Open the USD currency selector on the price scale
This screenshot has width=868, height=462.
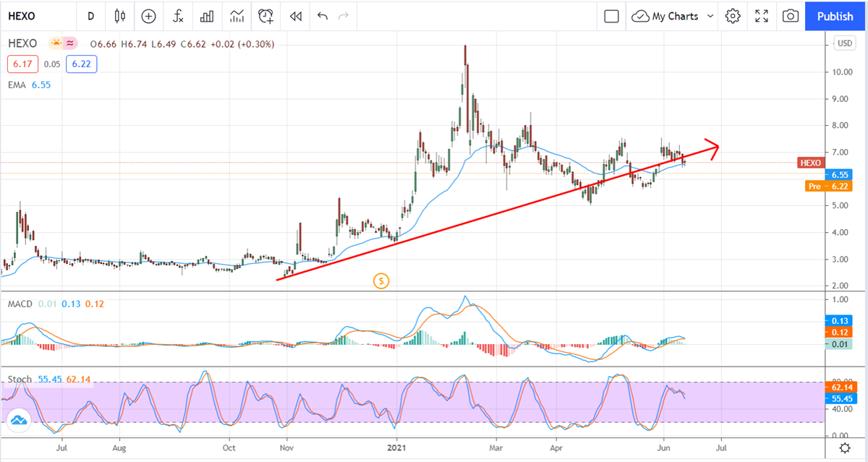844,43
